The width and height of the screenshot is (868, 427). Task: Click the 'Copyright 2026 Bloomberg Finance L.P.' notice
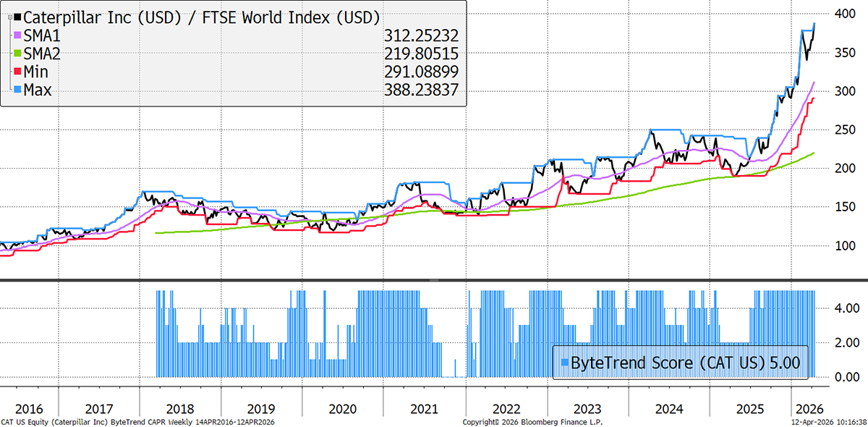click(x=532, y=421)
